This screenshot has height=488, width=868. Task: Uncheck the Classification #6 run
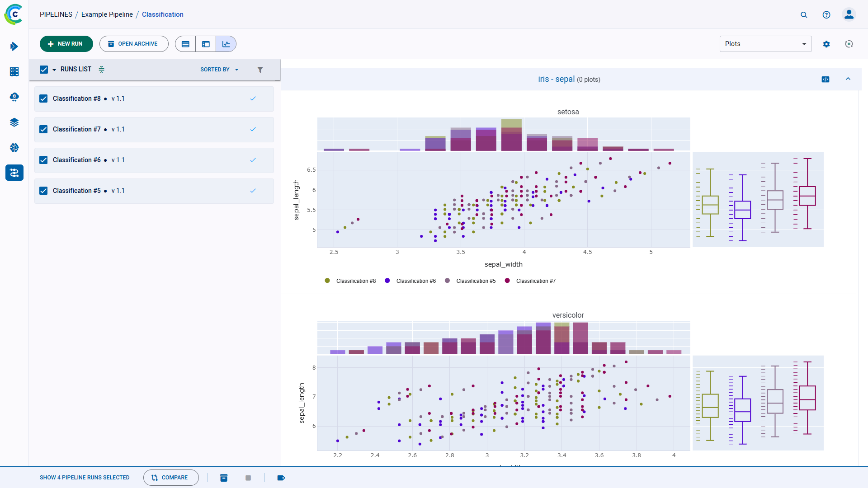43,160
